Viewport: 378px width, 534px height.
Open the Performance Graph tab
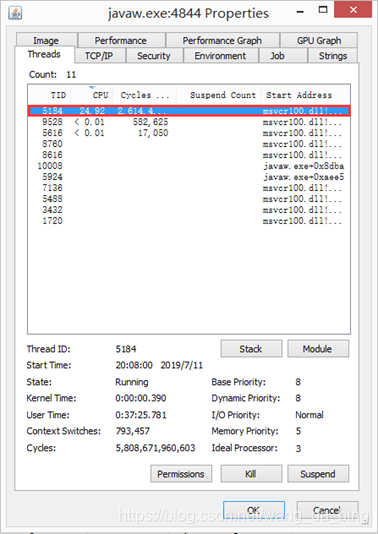click(x=222, y=41)
